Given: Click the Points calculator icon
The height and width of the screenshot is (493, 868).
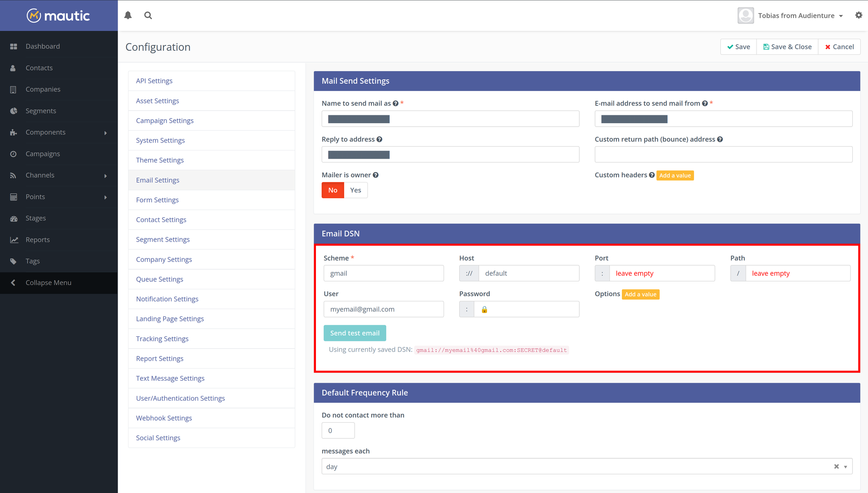Looking at the screenshot, I should [x=13, y=197].
